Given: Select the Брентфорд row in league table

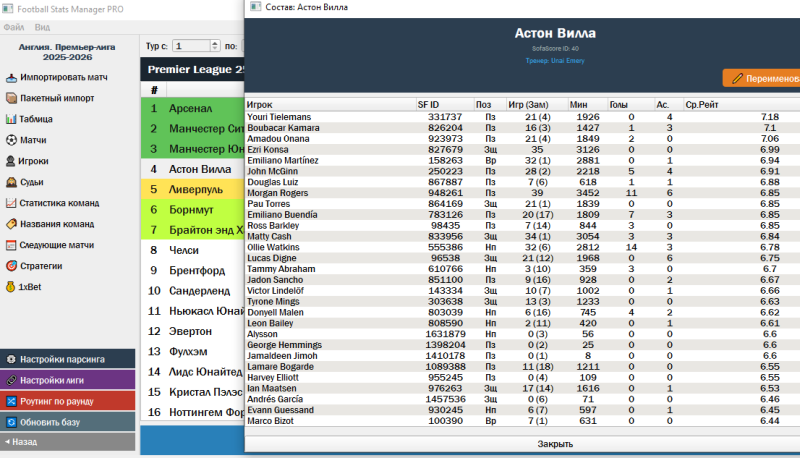Looking at the screenshot, I should 193,270.
